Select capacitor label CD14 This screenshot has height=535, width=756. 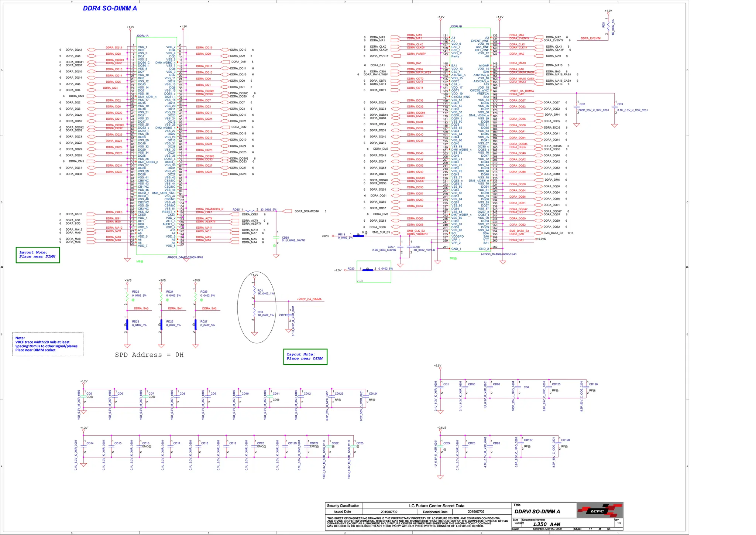(x=90, y=443)
